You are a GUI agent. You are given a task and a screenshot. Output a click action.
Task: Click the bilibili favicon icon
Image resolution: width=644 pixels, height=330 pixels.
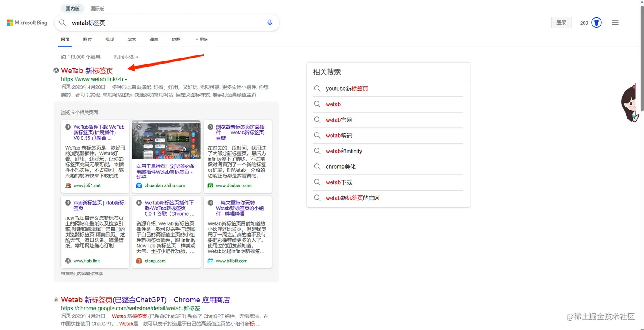pyautogui.click(x=210, y=261)
